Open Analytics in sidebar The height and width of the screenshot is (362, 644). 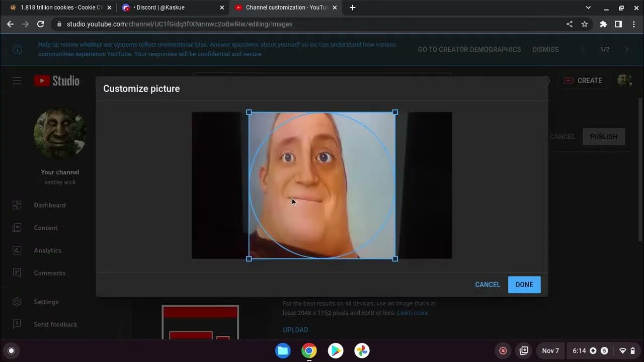pyautogui.click(x=48, y=250)
